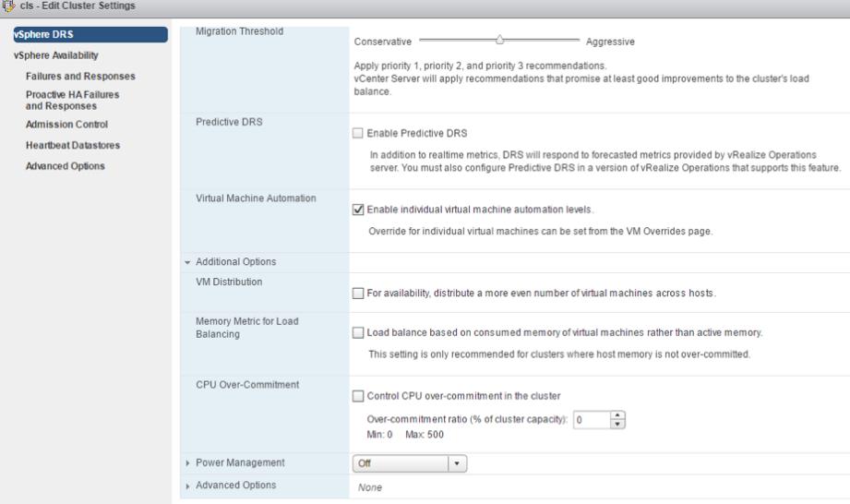The height and width of the screenshot is (504, 850).
Task: Expand the Advanced Options section arrow
Action: tap(189, 485)
